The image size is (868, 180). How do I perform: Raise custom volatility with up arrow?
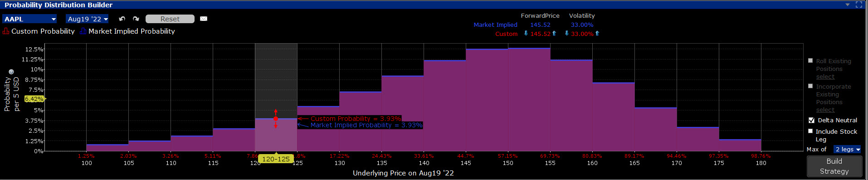pyautogui.click(x=597, y=34)
